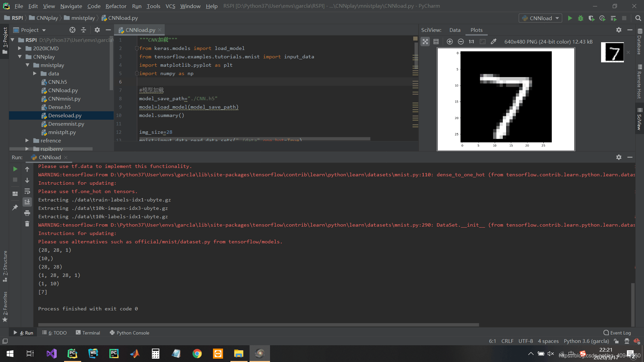This screenshot has width=644, height=362.
Task: Open the Event Log
Action: pyautogui.click(x=617, y=333)
